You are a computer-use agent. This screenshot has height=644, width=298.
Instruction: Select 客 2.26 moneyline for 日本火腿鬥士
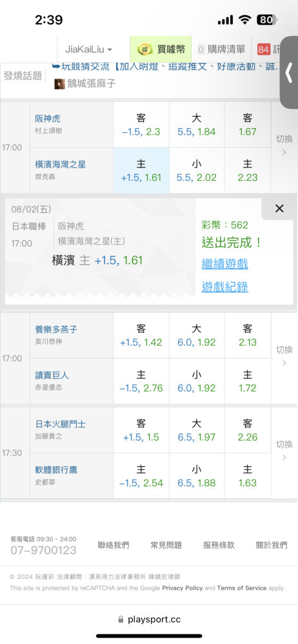[248, 430]
